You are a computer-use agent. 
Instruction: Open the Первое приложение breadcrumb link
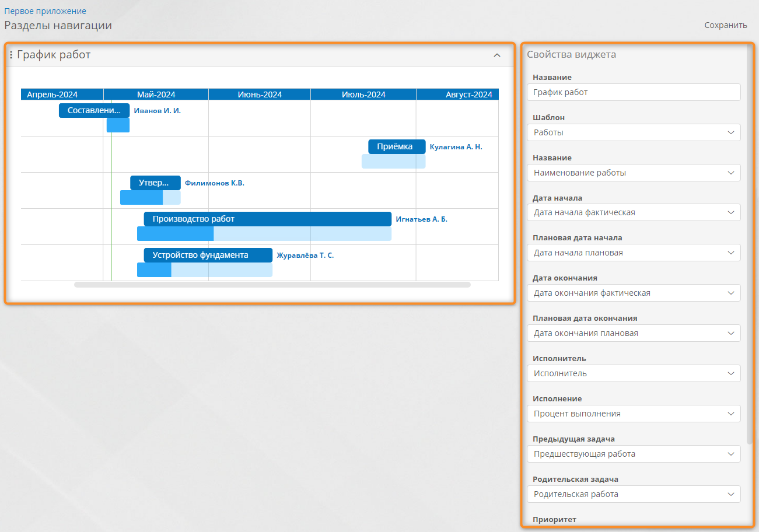46,11
